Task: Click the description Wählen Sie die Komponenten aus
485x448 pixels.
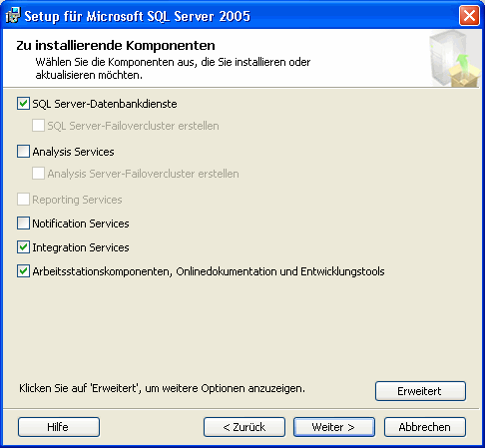Action: [173, 69]
